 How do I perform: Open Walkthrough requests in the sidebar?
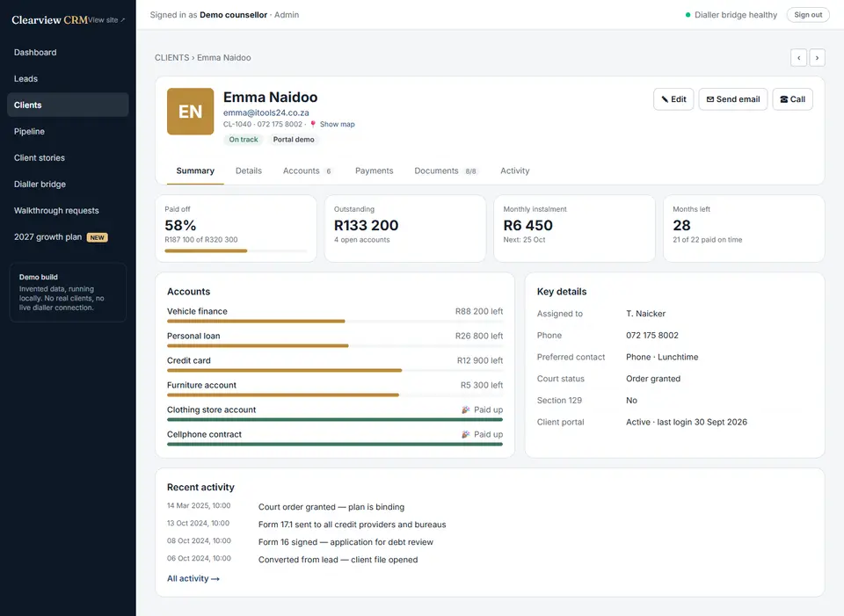[68, 210]
